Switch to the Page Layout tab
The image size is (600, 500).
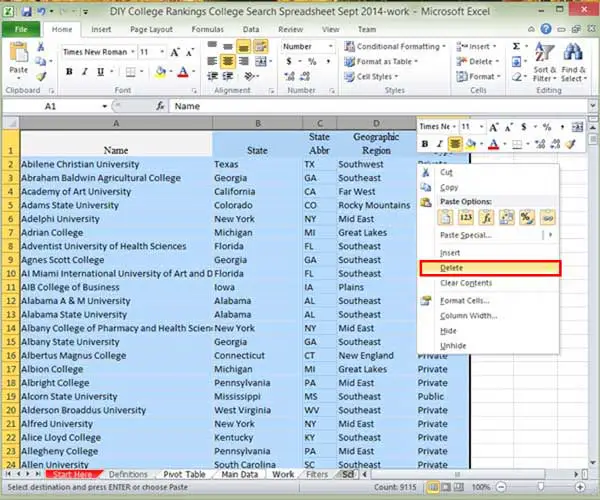[151, 29]
